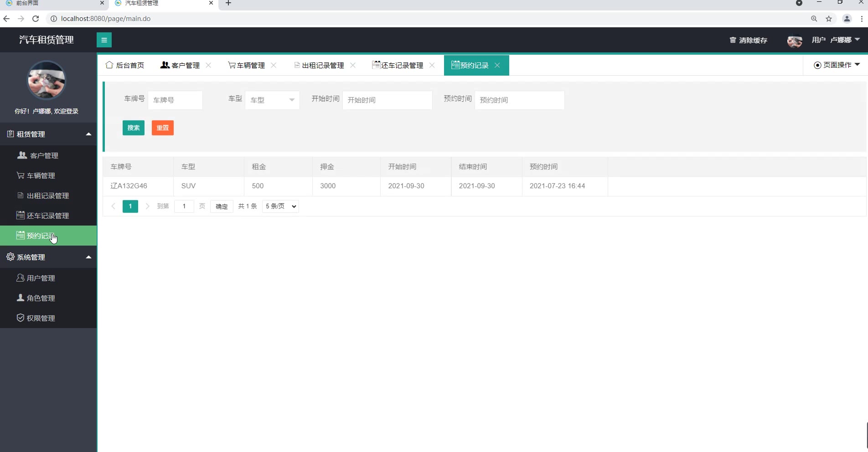Click the 开始时间 date input
The height and width of the screenshot is (452, 868).
387,100
